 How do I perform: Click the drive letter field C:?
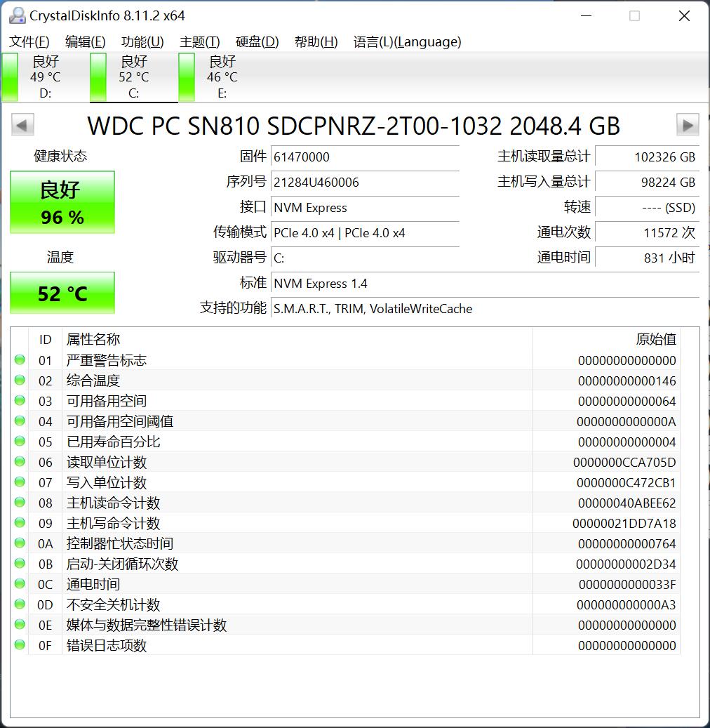[x=365, y=258]
